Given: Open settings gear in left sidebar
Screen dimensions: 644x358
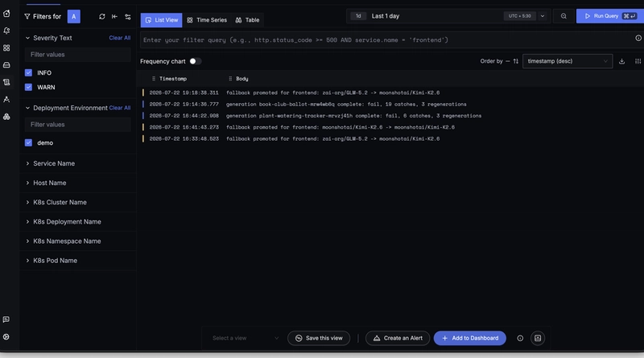Looking at the screenshot, I should pos(6,336).
